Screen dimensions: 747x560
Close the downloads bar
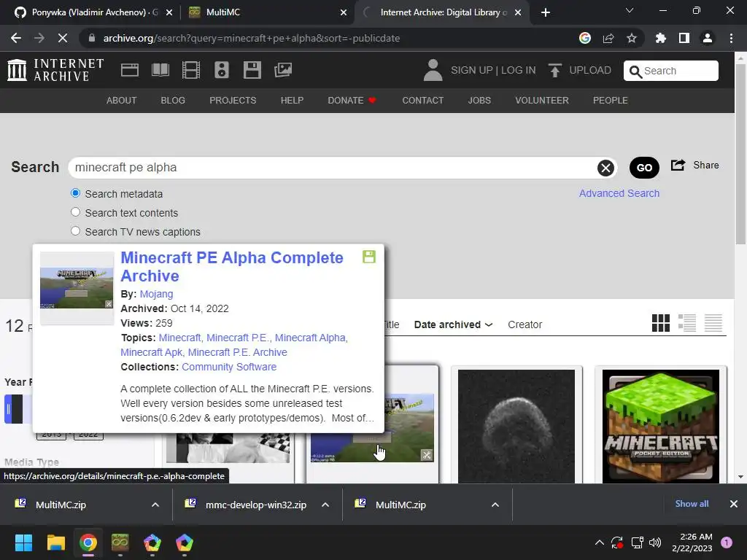pos(734,504)
